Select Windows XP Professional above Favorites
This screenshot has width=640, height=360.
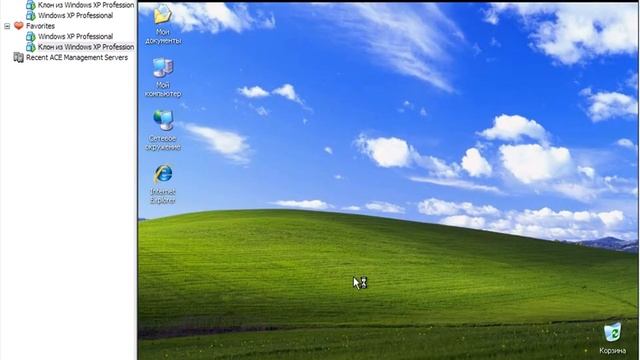[x=76, y=15]
